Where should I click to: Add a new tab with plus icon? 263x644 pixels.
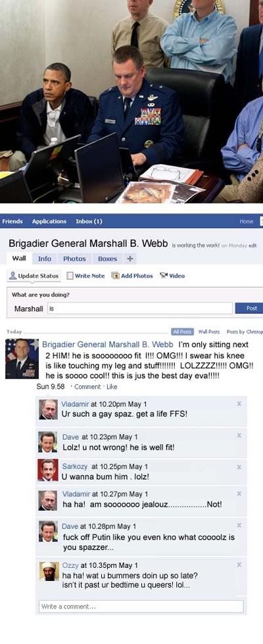[x=130, y=259]
